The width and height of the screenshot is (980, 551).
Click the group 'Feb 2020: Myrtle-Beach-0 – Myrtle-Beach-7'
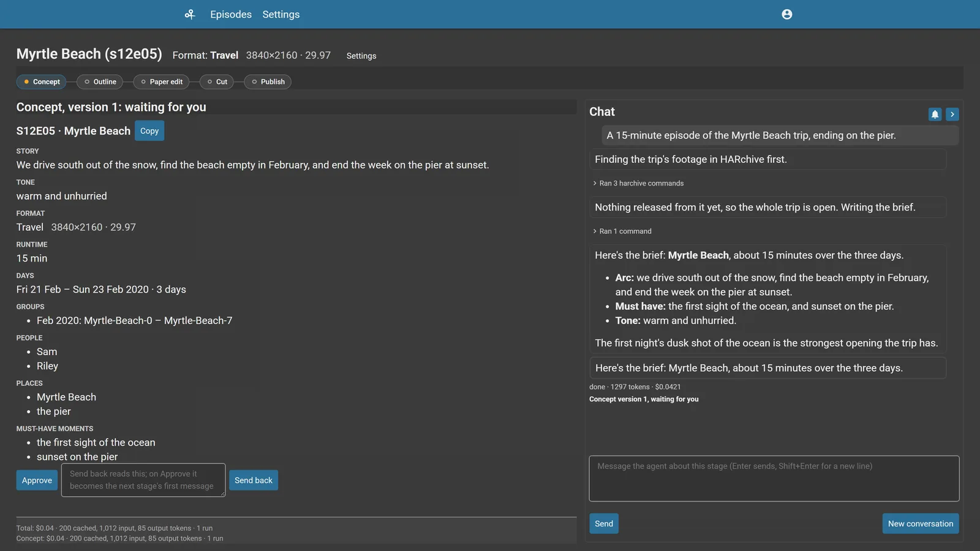pyautogui.click(x=135, y=321)
